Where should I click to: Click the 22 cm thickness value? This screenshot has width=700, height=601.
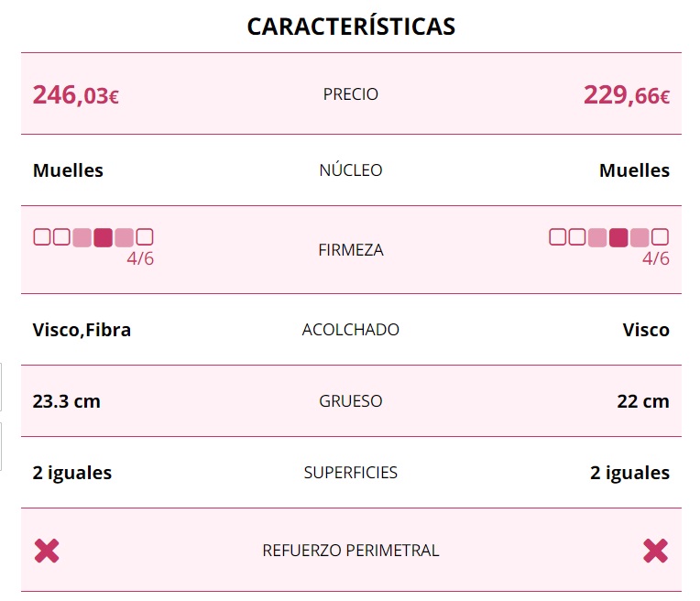click(x=642, y=401)
